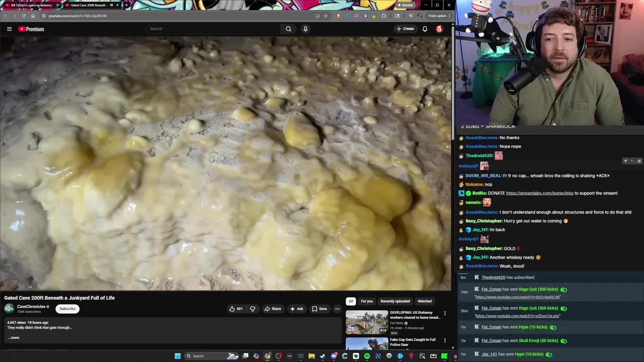This screenshot has width=644, height=362.
Task: Select the Watched chip
Action: click(x=425, y=301)
